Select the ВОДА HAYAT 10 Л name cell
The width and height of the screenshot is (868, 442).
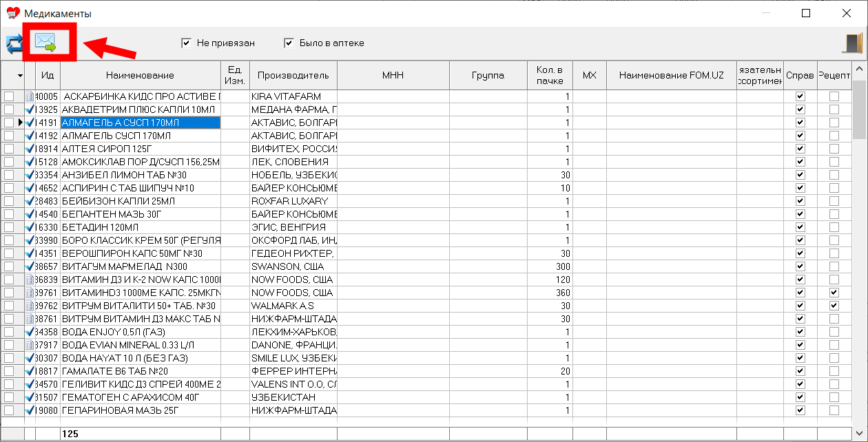coord(141,358)
